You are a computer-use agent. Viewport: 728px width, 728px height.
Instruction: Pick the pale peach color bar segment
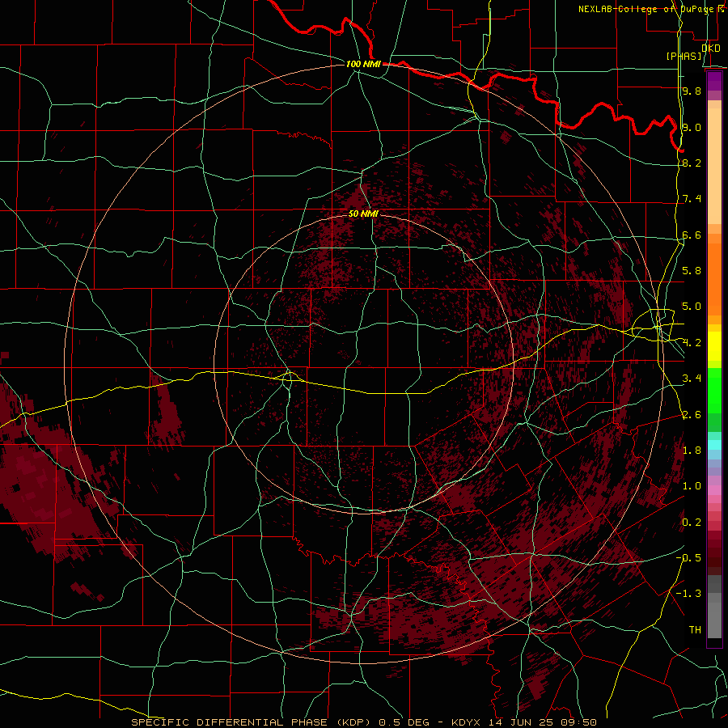click(x=714, y=166)
